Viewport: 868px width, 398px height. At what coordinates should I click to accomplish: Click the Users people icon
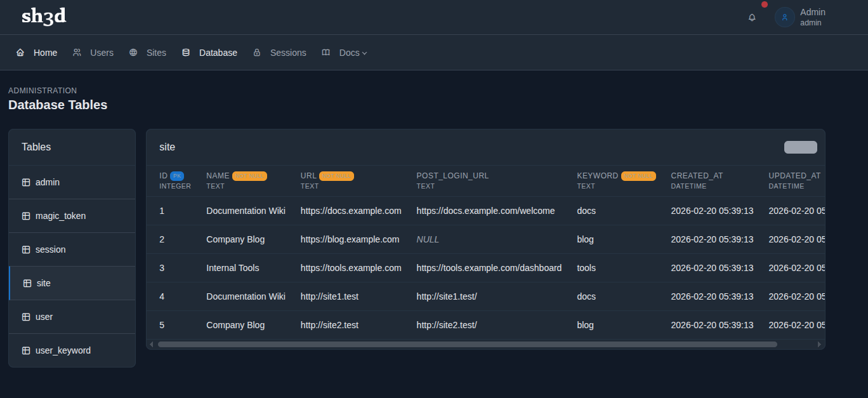coord(77,53)
